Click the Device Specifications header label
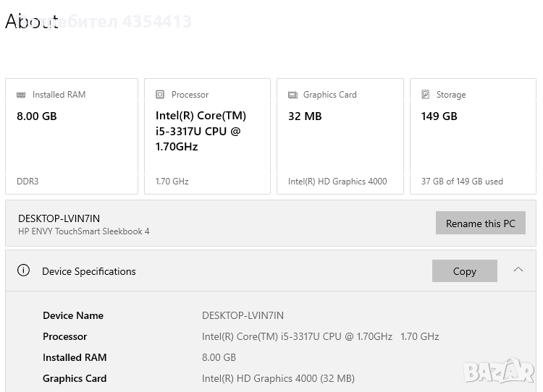Viewport: 543px width, 392px height. coord(89,271)
